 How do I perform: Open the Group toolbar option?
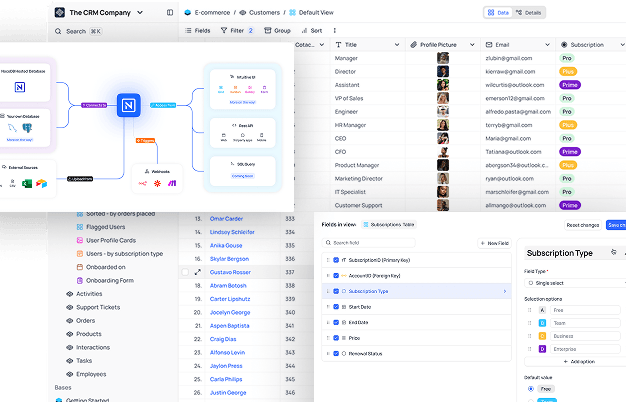tap(277, 30)
